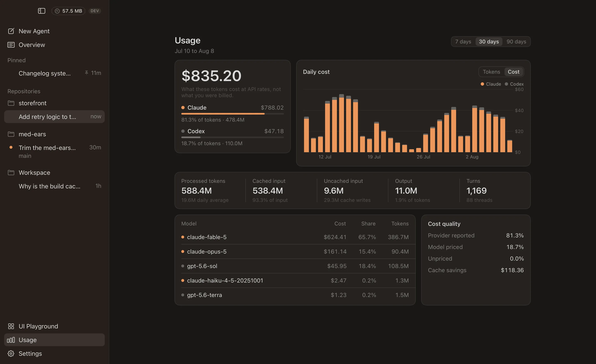The image size is (596, 364).
Task: Click the 12 Jul axis label
Action: [x=325, y=157]
